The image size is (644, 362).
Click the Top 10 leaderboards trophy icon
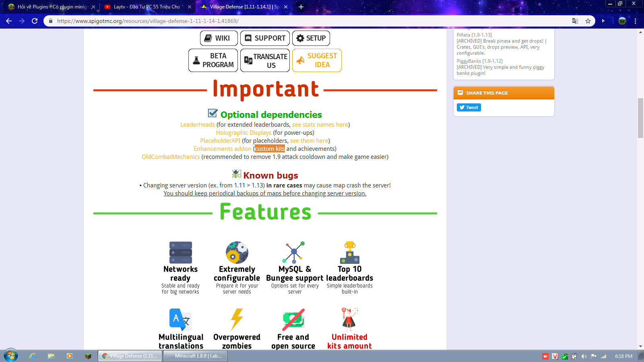(350, 253)
